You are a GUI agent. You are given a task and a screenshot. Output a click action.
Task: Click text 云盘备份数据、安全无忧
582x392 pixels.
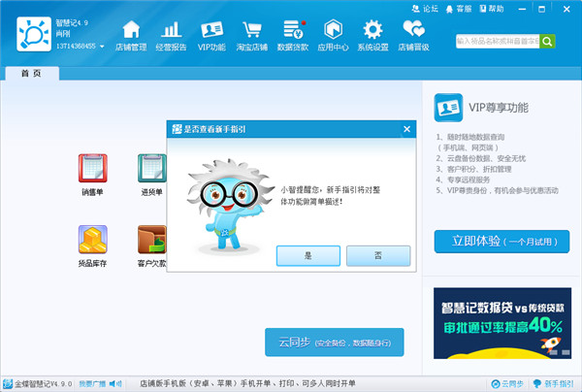click(x=486, y=158)
